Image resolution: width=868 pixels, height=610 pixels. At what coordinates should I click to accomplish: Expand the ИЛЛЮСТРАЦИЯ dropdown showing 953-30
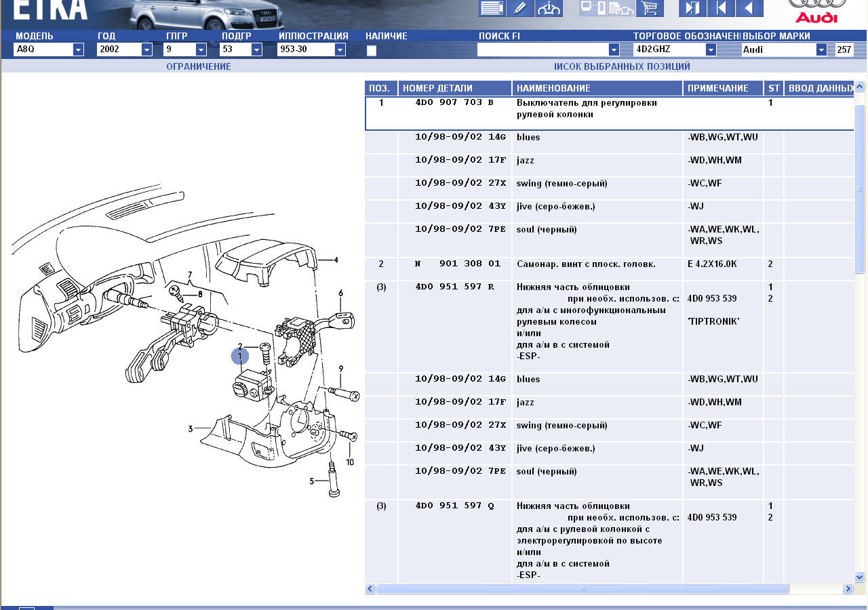(340, 49)
